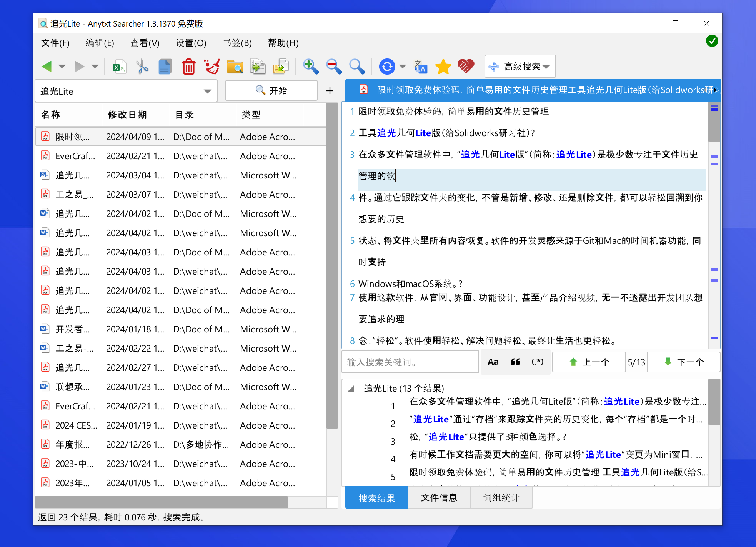The width and height of the screenshot is (756, 547).
Task: Refresh the search index
Action: 387,66
